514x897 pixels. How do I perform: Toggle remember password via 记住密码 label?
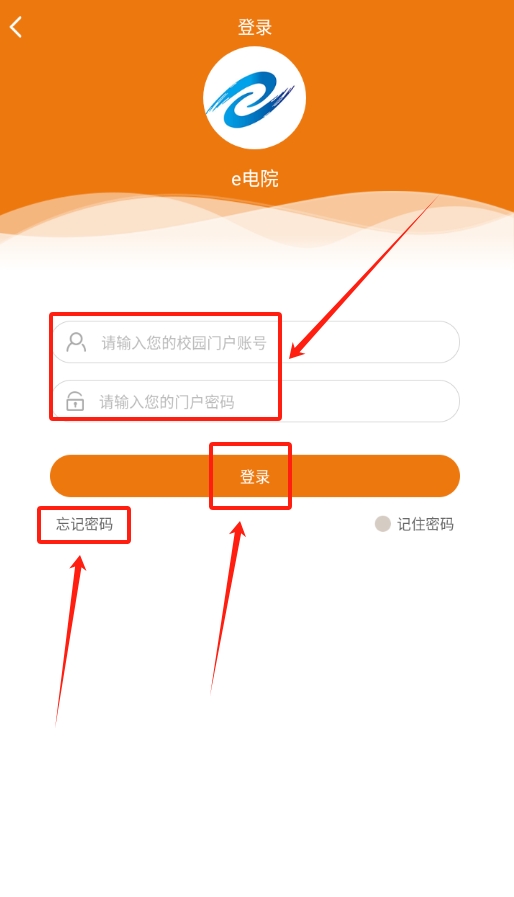pyautogui.click(x=425, y=524)
